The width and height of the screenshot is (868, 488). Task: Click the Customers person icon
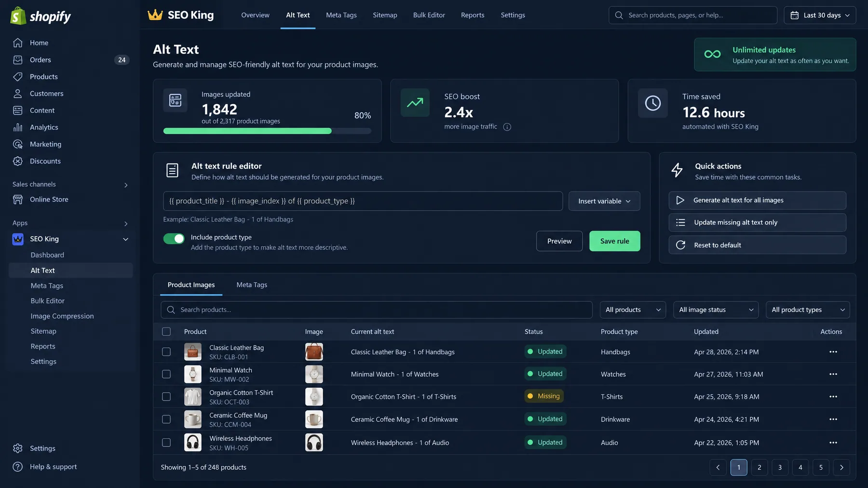click(x=18, y=94)
